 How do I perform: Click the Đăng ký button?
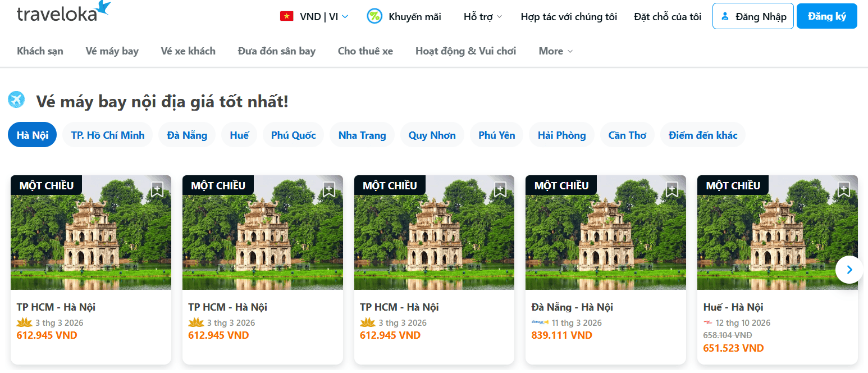826,16
